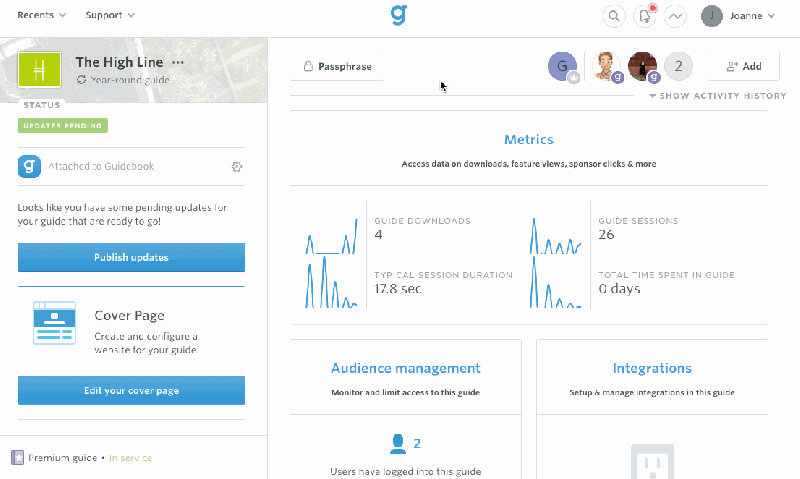Click the Attached to Guidebook text
Viewport: 800px width, 479px height.
click(x=101, y=166)
